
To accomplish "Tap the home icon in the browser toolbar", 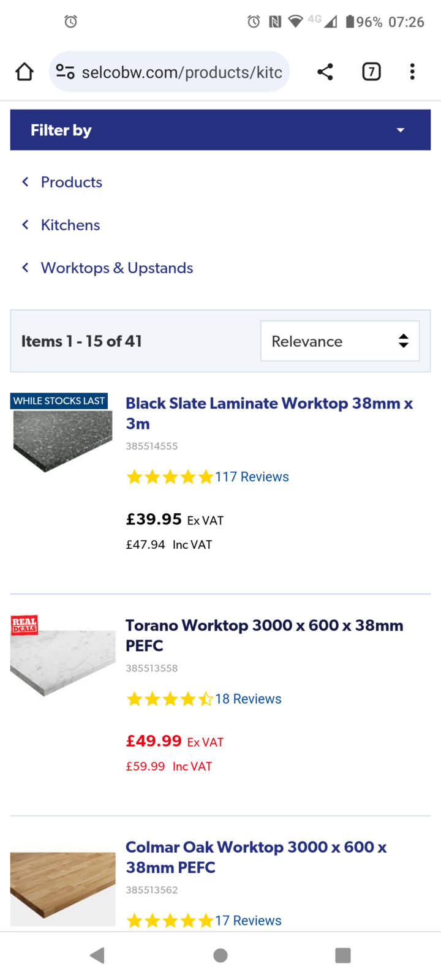I will pyautogui.click(x=24, y=72).
